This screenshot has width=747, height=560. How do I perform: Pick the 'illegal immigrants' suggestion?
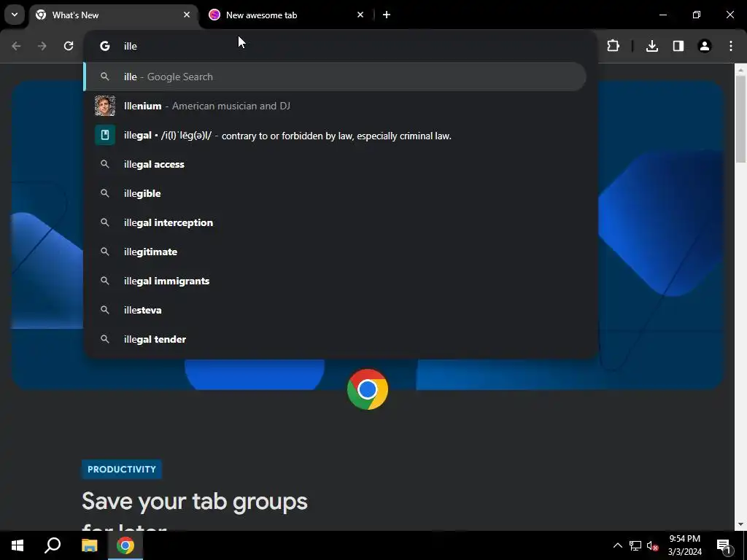[335, 281]
